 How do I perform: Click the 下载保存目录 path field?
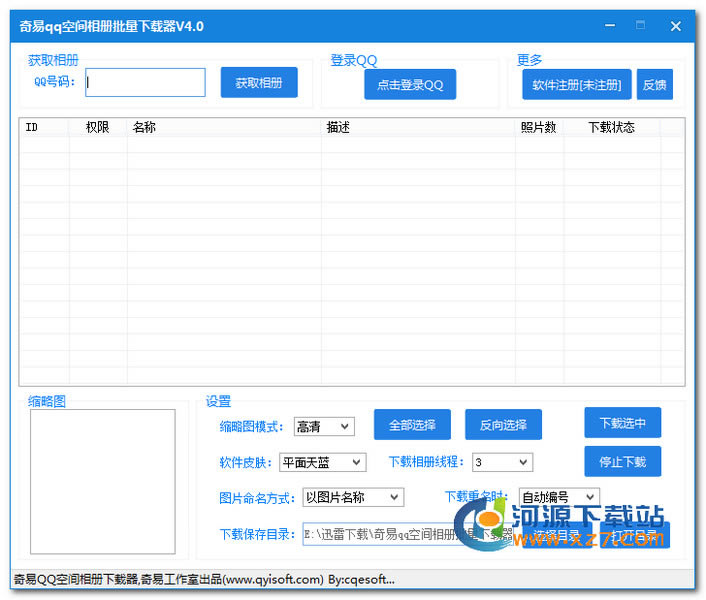point(408,534)
